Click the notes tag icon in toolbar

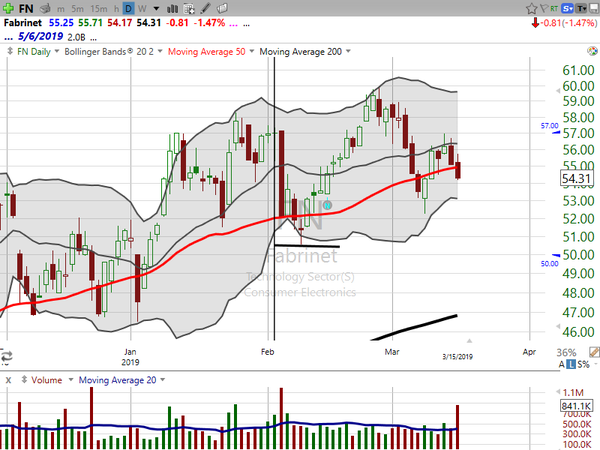tap(222, 8)
